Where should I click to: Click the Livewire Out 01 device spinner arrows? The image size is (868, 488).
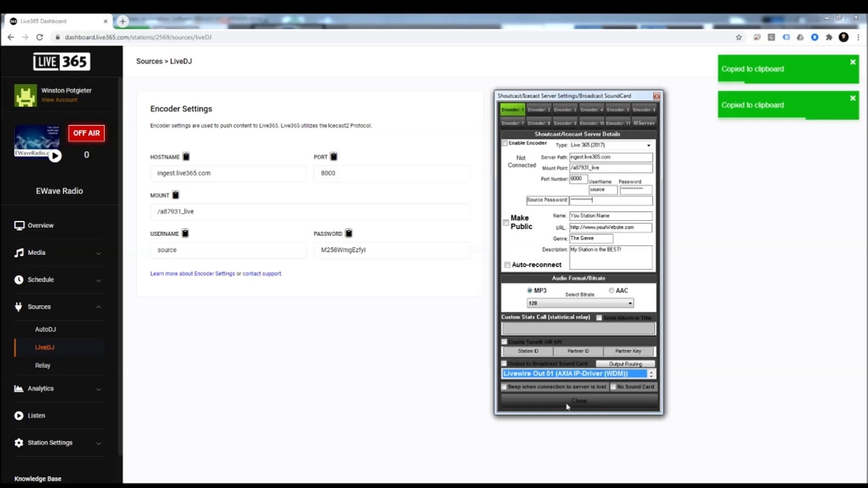(651, 374)
